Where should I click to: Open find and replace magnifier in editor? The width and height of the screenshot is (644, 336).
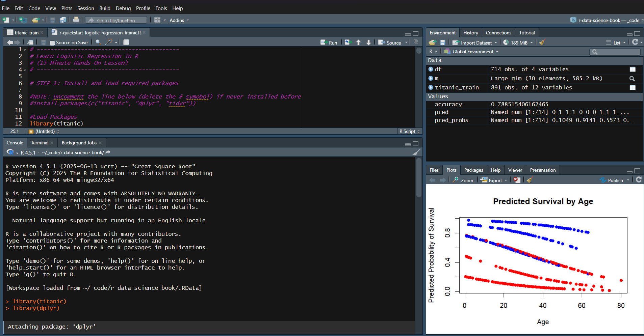[98, 42]
